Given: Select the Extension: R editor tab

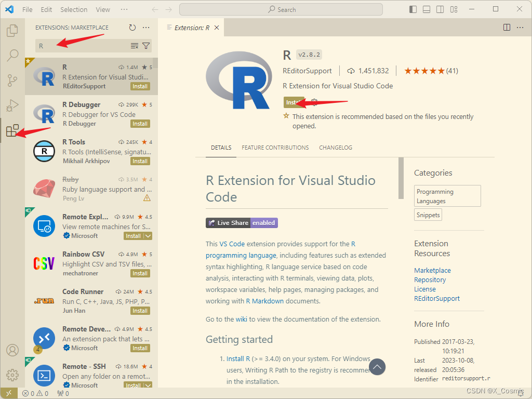Looking at the screenshot, I should click(191, 28).
